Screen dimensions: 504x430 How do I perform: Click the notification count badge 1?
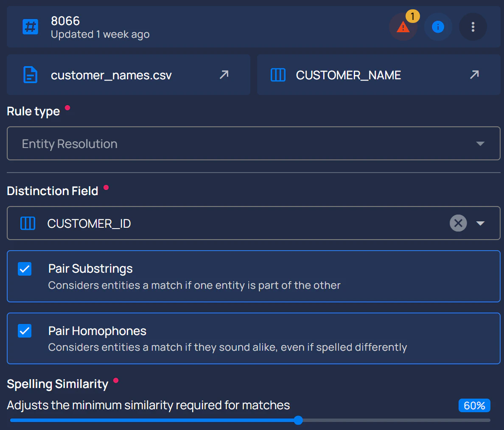pos(412,16)
